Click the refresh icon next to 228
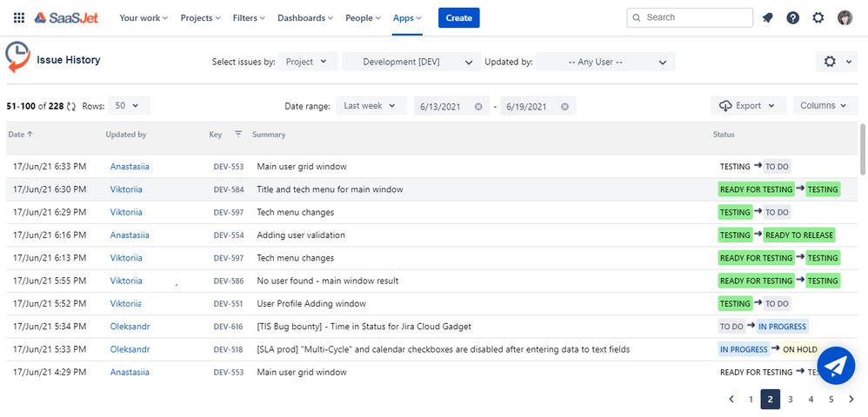The image size is (868, 417). 71,106
